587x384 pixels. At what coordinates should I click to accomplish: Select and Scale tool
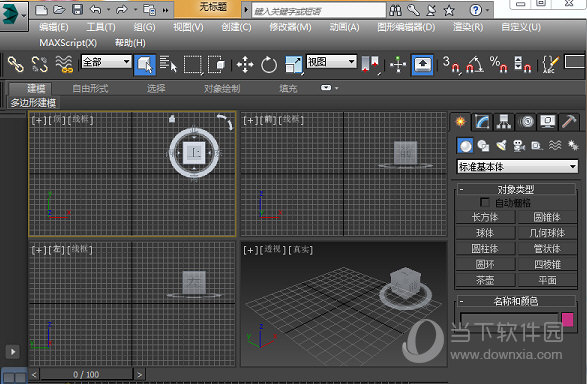pyautogui.click(x=294, y=65)
